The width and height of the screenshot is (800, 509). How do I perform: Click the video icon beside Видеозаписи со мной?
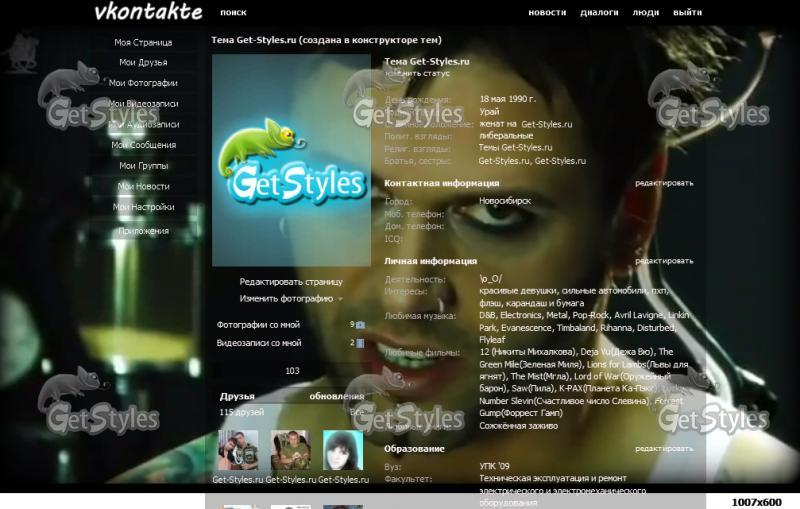coord(361,343)
